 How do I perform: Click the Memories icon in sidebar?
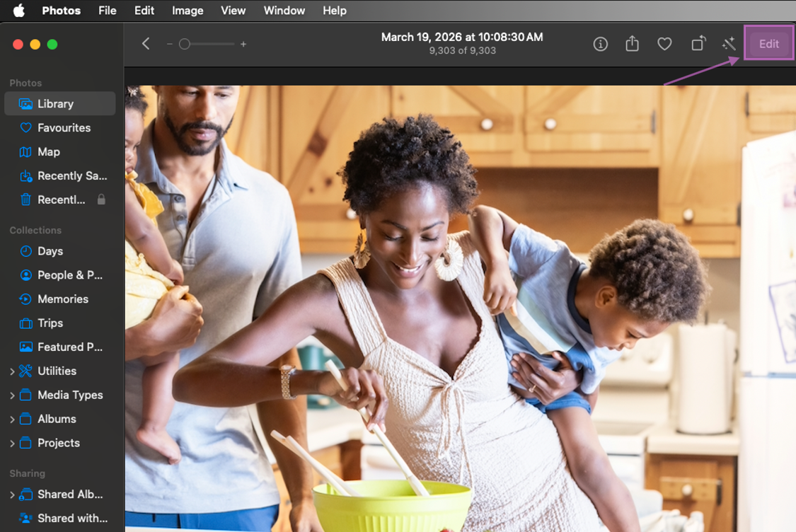pyautogui.click(x=25, y=299)
